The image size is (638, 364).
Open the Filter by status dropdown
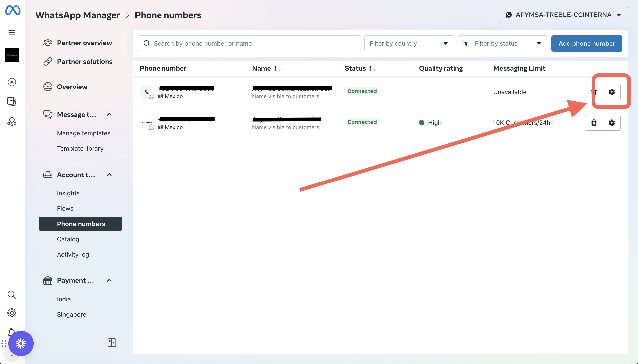(x=503, y=43)
